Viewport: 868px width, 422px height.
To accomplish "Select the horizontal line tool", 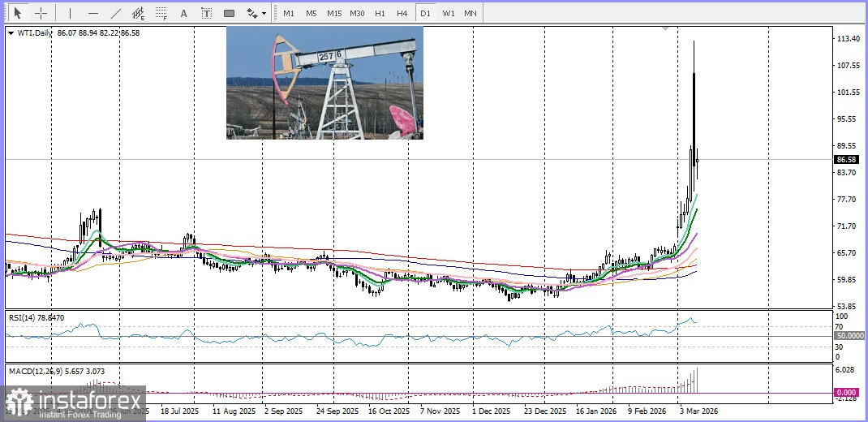I will [93, 13].
